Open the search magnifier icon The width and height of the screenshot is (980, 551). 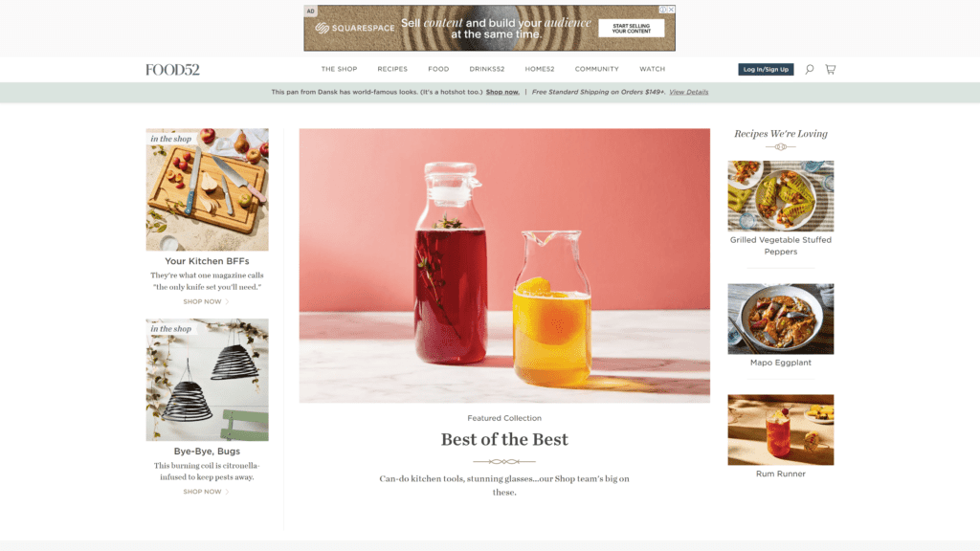coord(810,69)
